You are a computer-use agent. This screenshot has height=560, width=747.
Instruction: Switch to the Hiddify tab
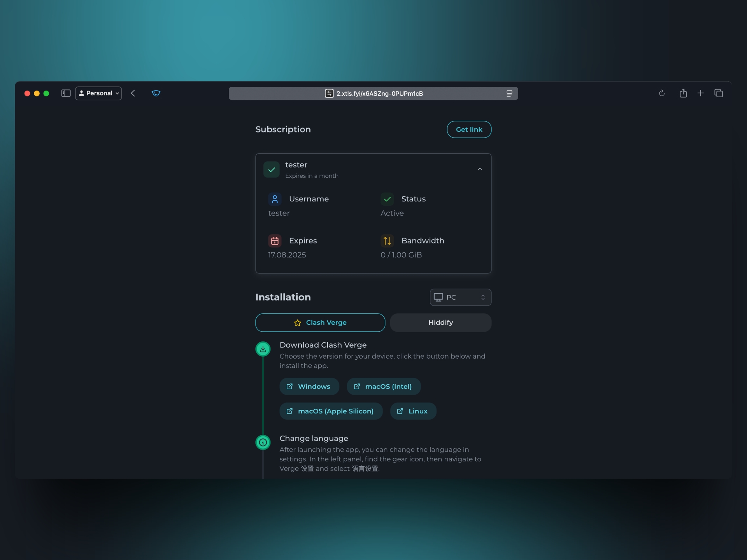(x=440, y=323)
